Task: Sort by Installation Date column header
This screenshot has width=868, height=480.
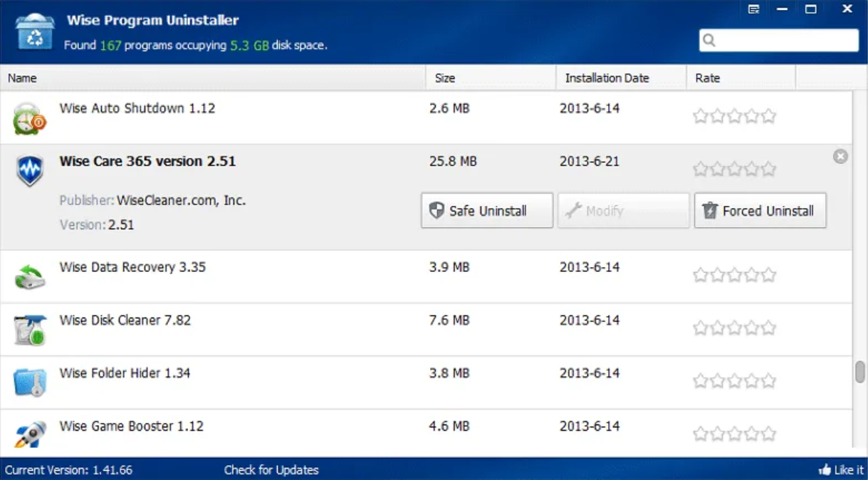Action: click(x=621, y=78)
